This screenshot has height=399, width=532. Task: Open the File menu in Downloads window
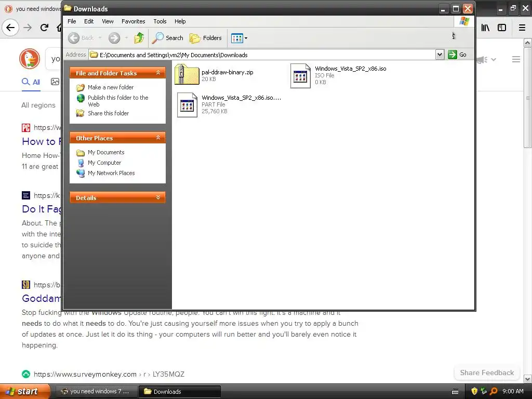[72, 21]
